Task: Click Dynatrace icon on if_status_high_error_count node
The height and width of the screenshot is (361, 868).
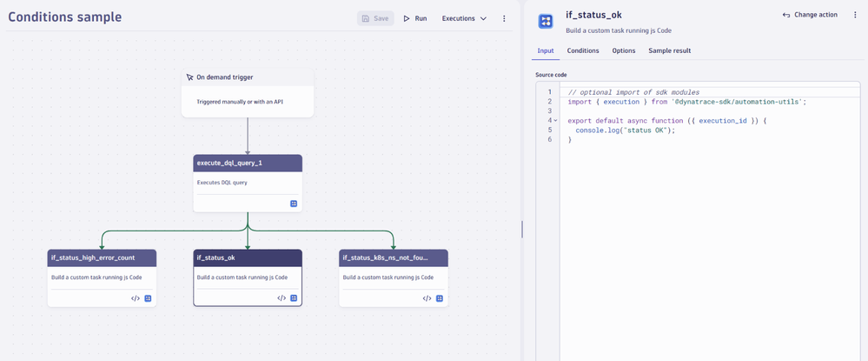Action: point(148,298)
